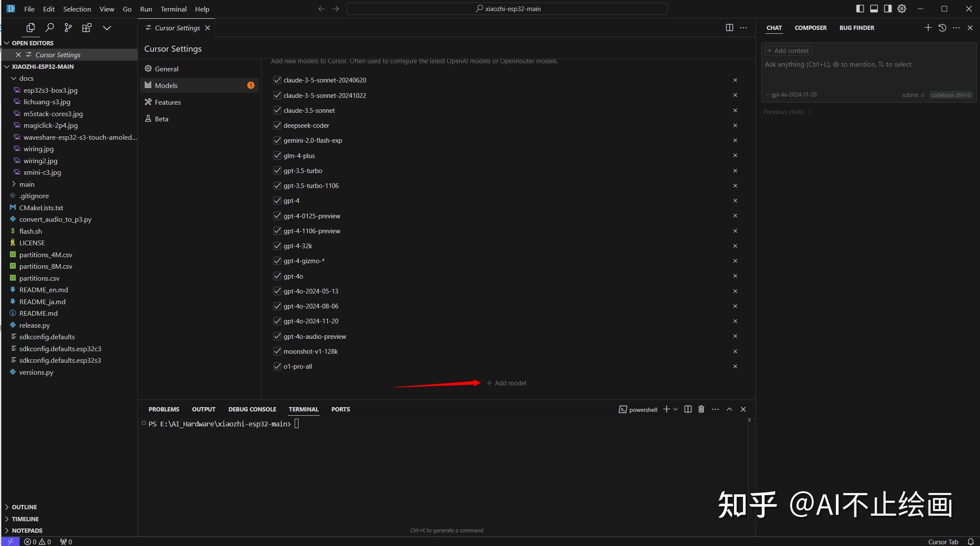
Task: Start a new chat with the plus icon
Action: point(928,27)
